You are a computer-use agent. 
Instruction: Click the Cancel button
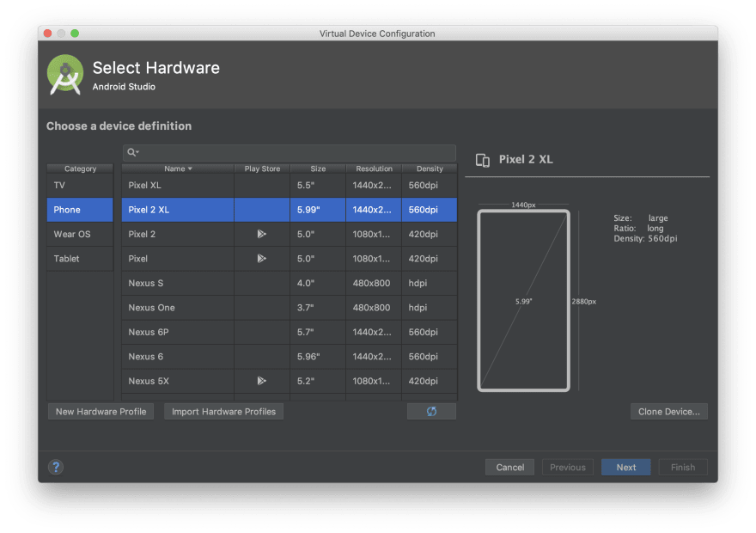click(x=509, y=467)
